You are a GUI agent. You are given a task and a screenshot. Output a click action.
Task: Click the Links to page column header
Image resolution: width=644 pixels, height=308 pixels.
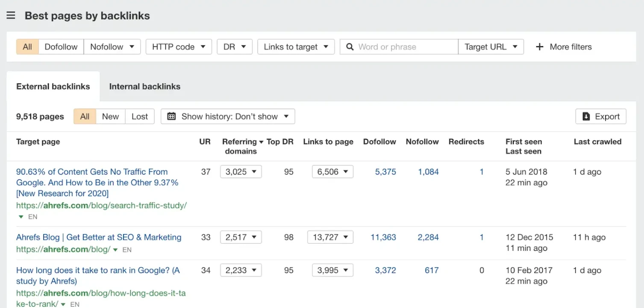(x=328, y=141)
